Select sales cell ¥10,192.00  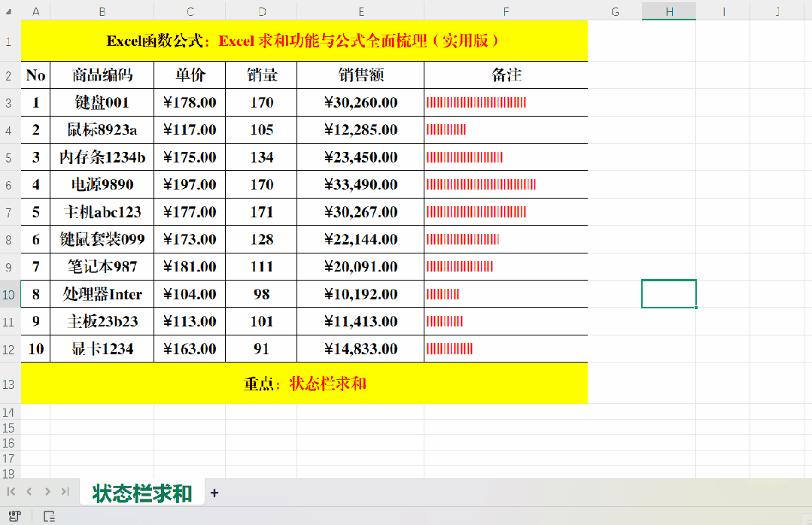tap(361, 294)
